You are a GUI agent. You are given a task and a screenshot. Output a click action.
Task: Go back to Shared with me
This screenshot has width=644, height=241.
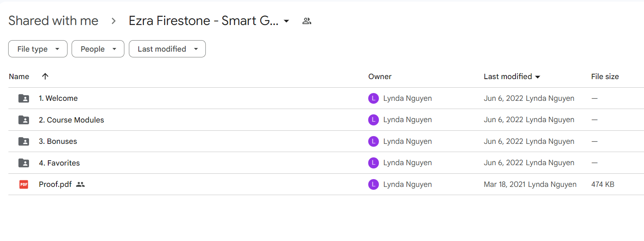[x=53, y=20]
